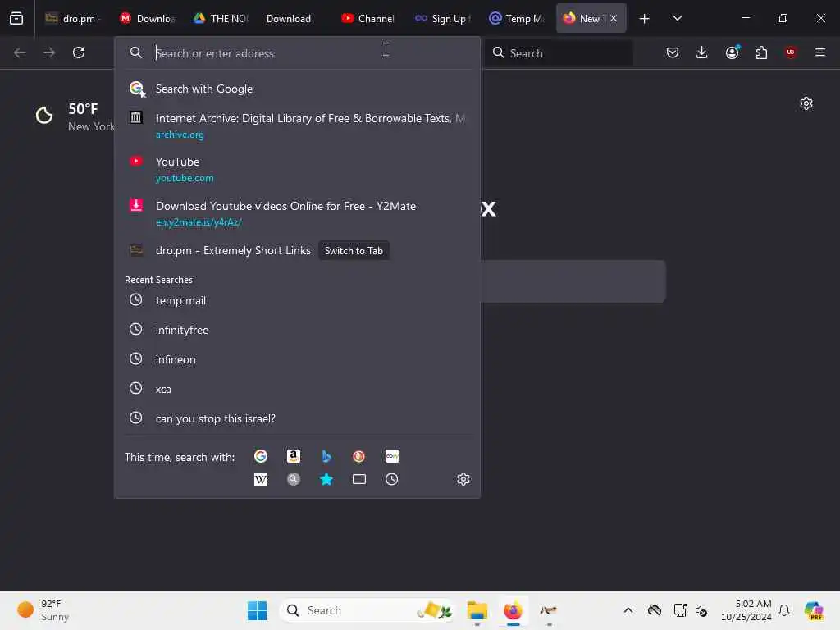Switch to the Temp Mail tab
This screenshot has width=840, height=630.
517,19
